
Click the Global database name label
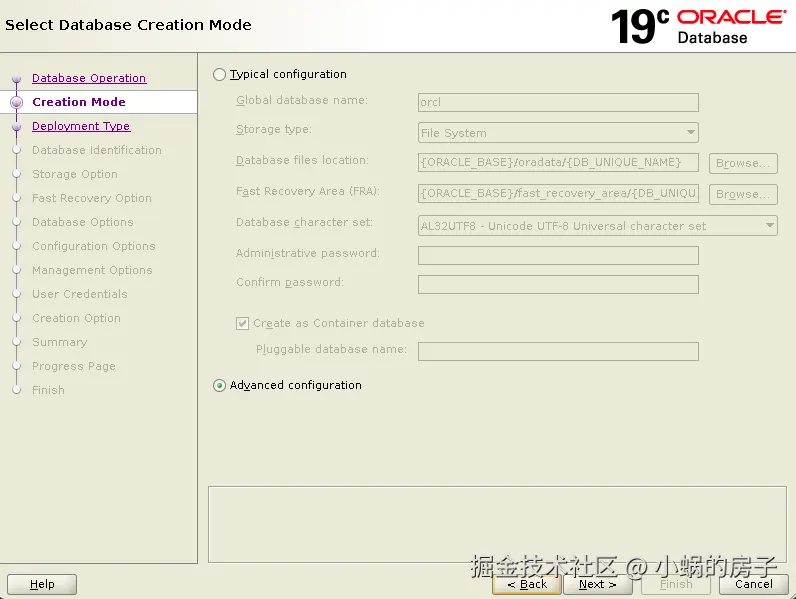(302, 101)
